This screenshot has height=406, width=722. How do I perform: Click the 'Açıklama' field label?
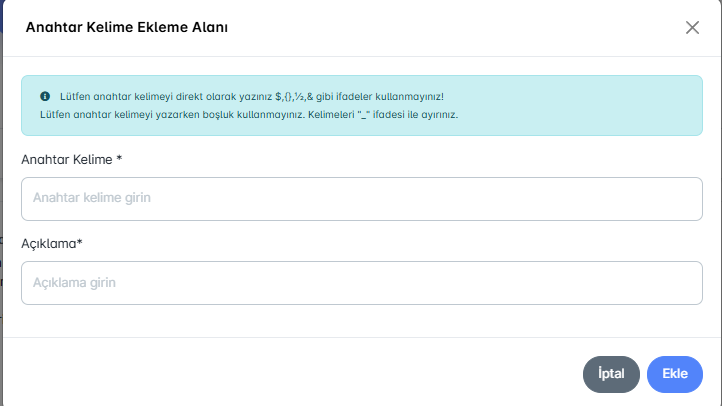click(48, 243)
